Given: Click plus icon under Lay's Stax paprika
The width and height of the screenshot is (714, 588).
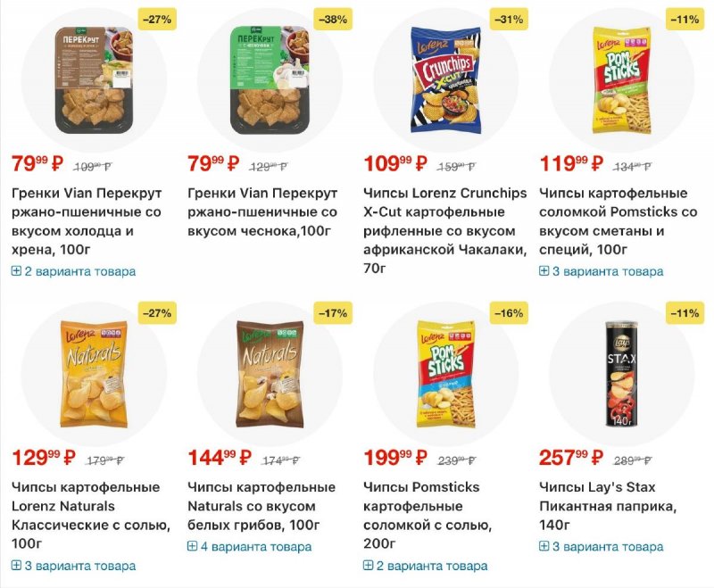Looking at the screenshot, I should tap(544, 546).
